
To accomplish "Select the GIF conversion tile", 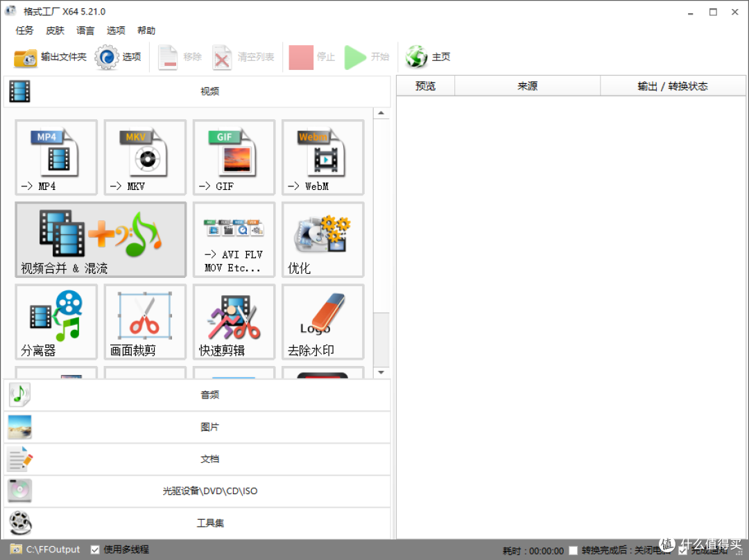I will click(234, 157).
